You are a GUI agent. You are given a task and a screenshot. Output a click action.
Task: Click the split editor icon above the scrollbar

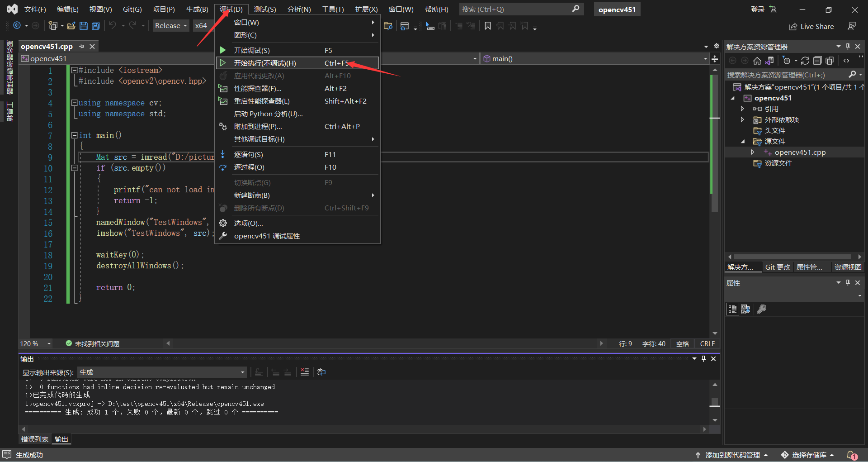coord(715,59)
